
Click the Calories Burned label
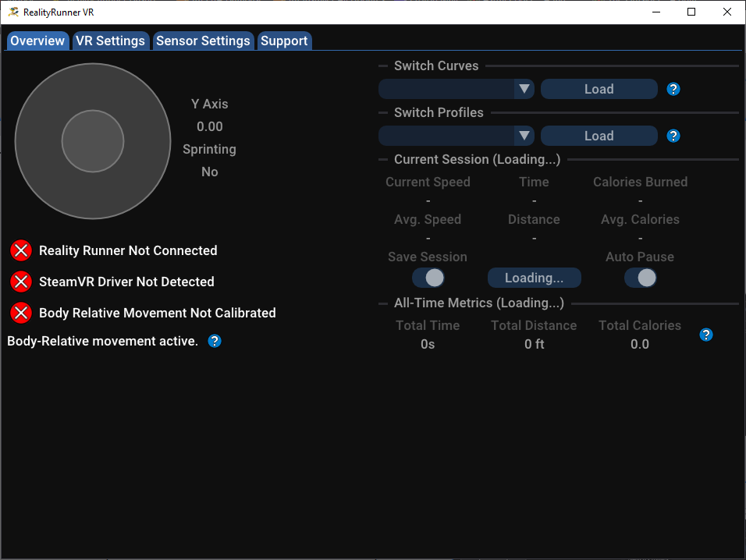click(641, 182)
